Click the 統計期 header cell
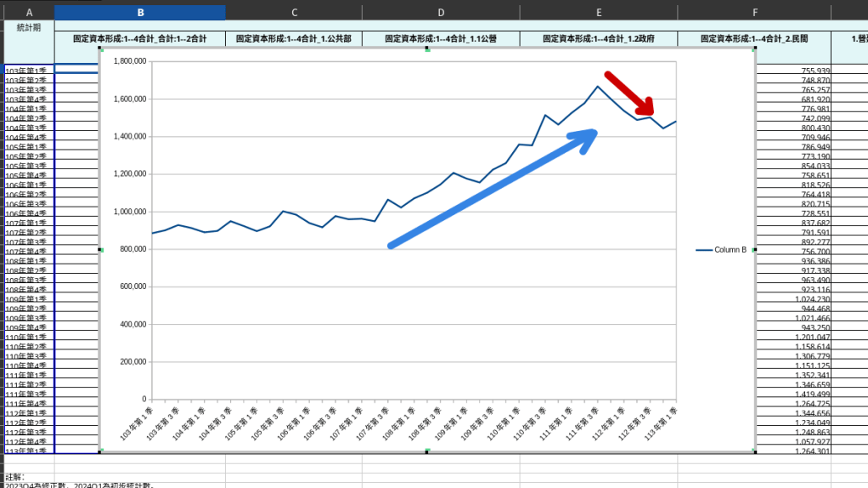 click(28, 28)
